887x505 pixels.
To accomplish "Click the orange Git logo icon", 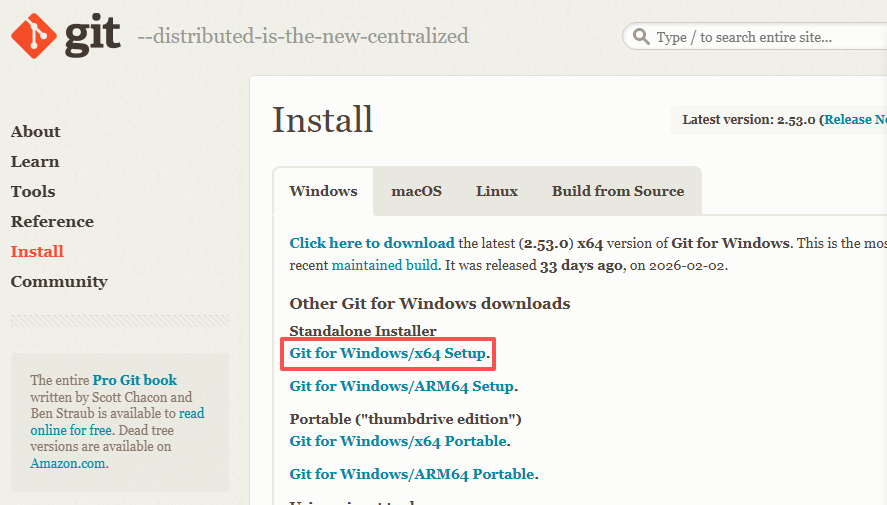I will click(34, 36).
